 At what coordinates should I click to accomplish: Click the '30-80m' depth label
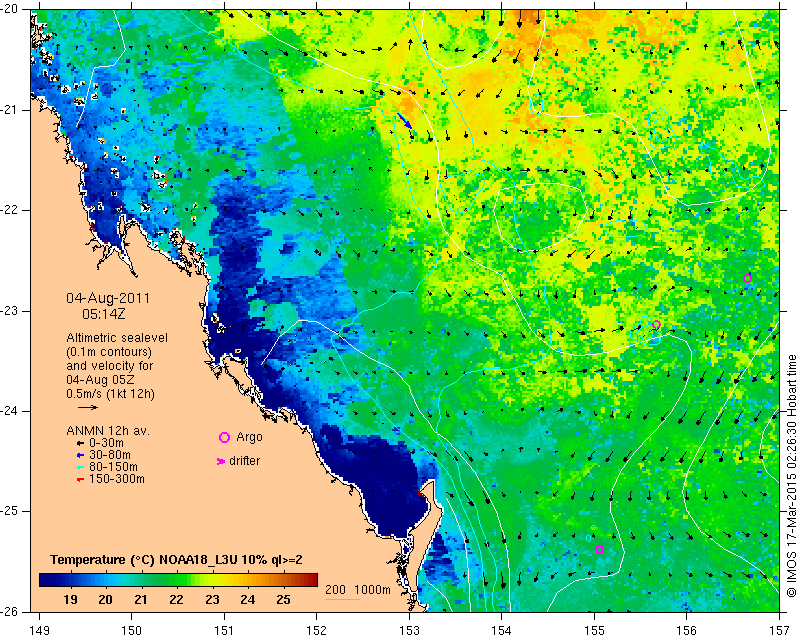[x=110, y=455]
